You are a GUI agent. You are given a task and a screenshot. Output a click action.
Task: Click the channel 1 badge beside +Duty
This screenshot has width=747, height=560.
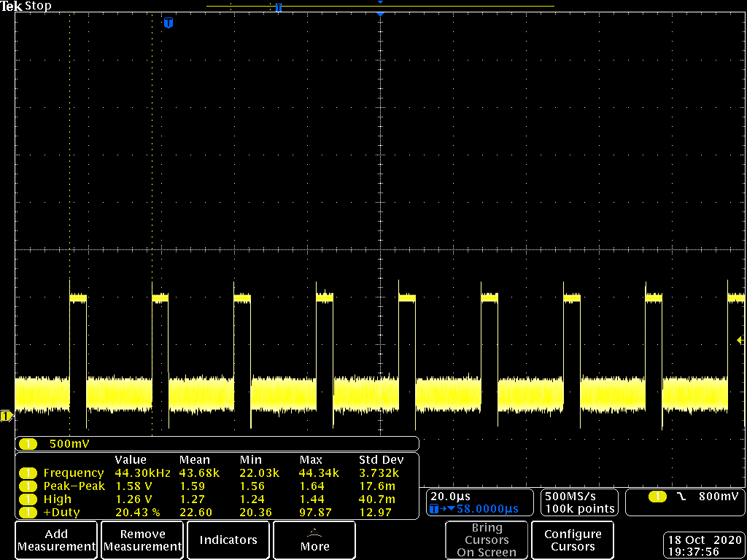(x=28, y=513)
